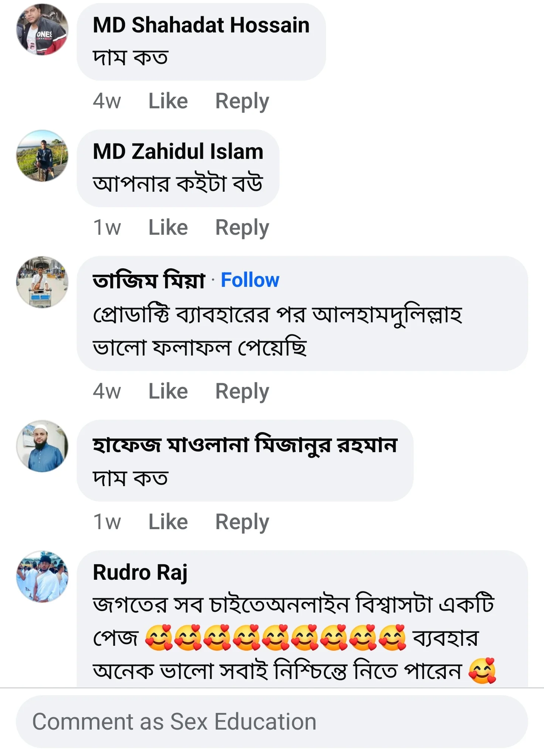The height and width of the screenshot is (756, 544).
Task: Like তাজিম মিয়া's comment
Action: tap(168, 391)
